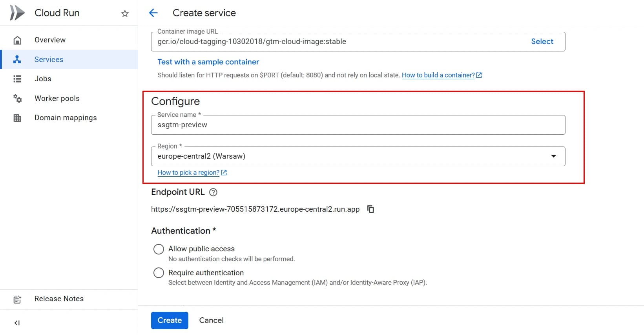This screenshot has height=335, width=644.
Task: Click the Worker pools gear icon
Action: pyautogui.click(x=17, y=98)
